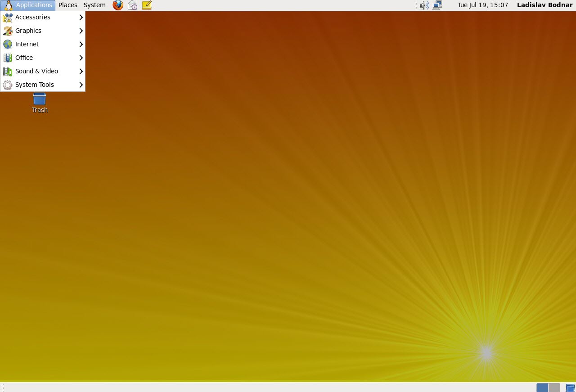Open trash applet in bottom panel
576x392 pixels.
click(x=570, y=387)
